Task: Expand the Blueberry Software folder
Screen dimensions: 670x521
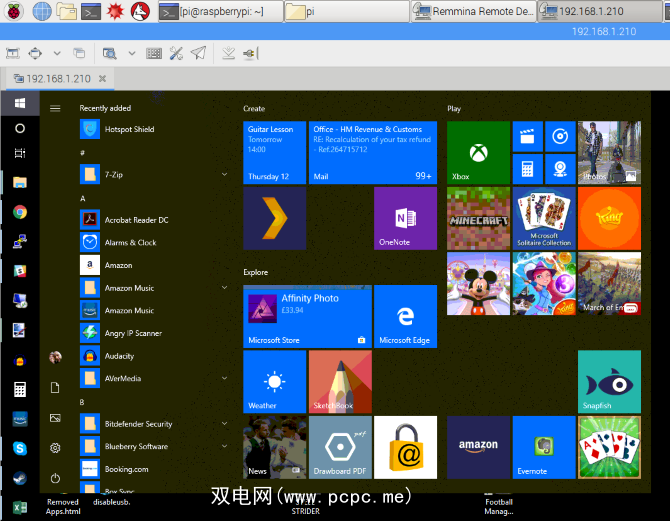Action: tap(225, 446)
